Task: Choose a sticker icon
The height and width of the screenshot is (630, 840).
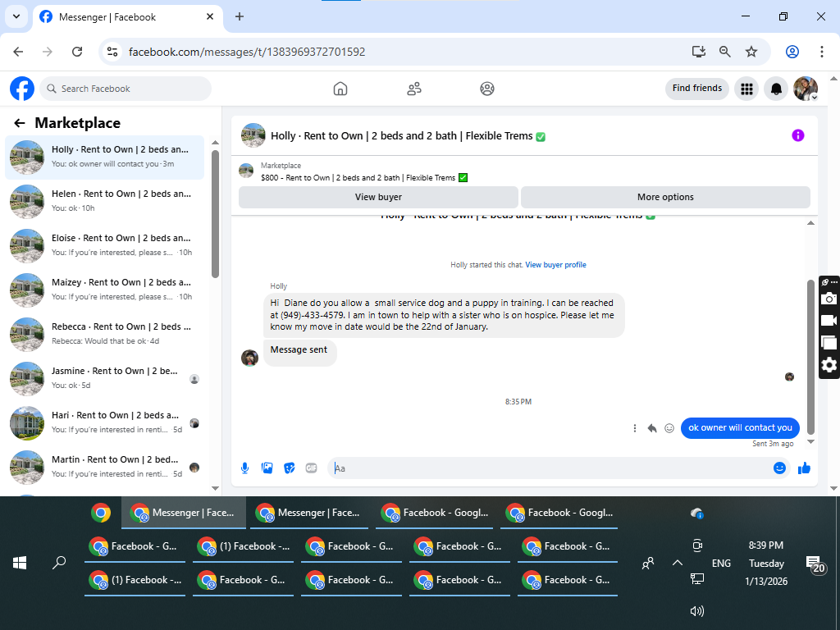Action: (x=290, y=468)
